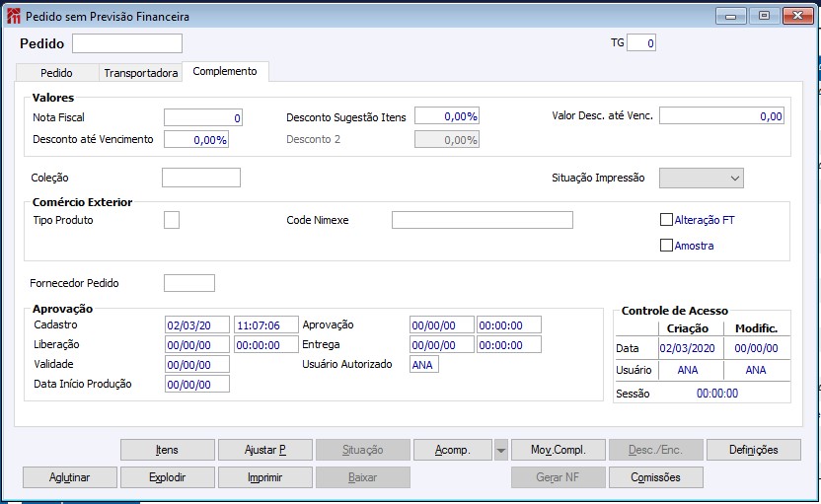821x504 pixels.
Task: Click the Valor Desc. até Venc. field
Action: pyautogui.click(x=721, y=116)
